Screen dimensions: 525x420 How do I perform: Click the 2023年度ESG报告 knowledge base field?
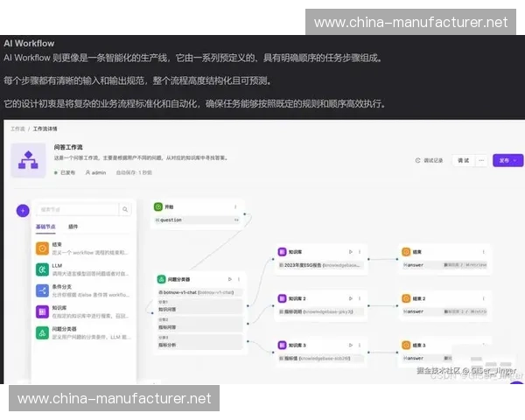(x=321, y=265)
